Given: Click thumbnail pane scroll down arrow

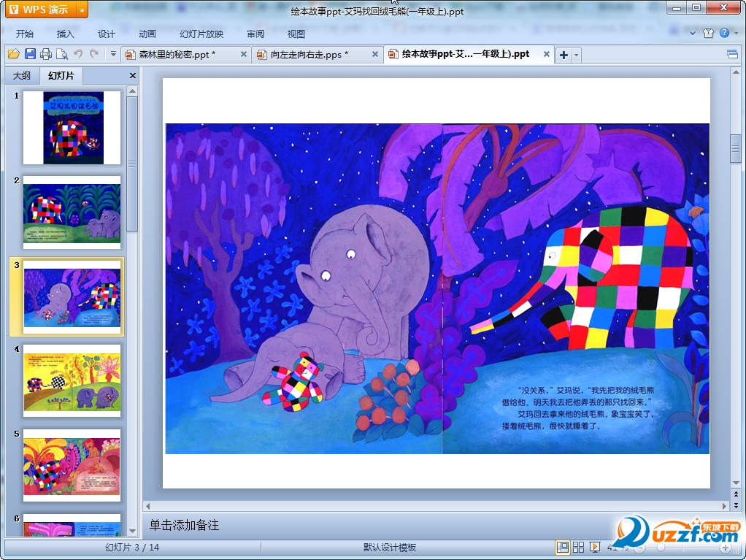Looking at the screenshot, I should coord(132,531).
